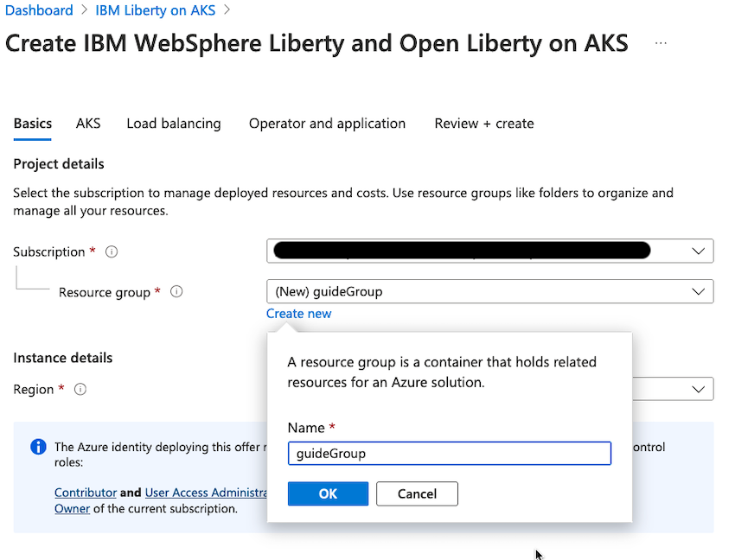The image size is (735, 560).
Task: Open the User Access Administrator link
Action: point(206,493)
